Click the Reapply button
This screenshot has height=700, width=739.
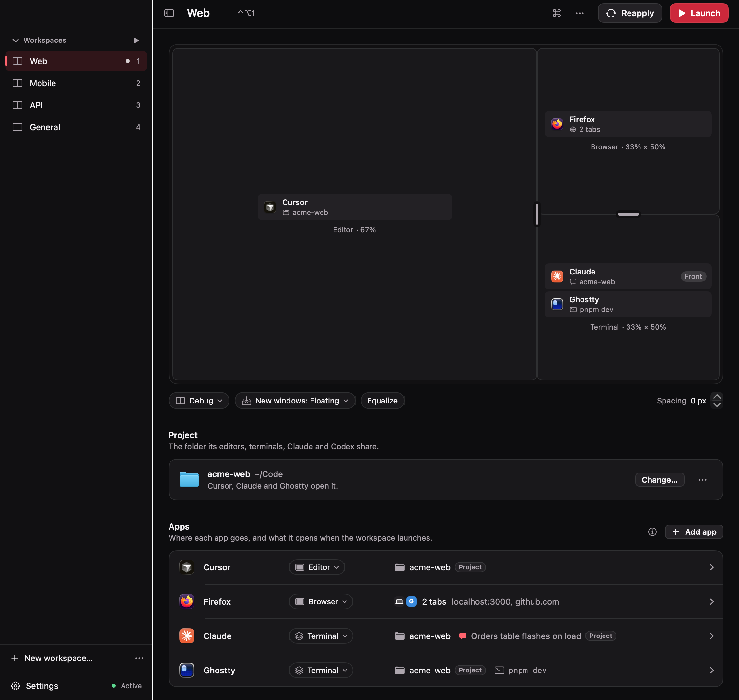pos(630,13)
